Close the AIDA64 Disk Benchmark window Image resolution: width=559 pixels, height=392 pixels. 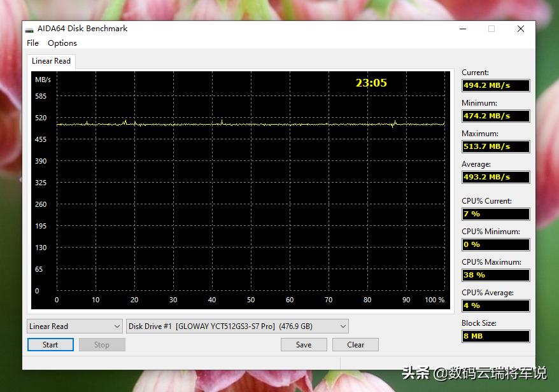click(x=521, y=29)
